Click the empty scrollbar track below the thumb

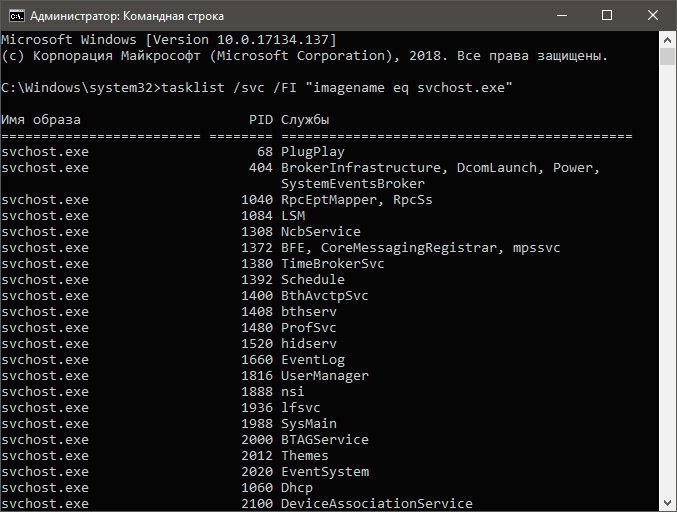pyautogui.click(x=668, y=300)
